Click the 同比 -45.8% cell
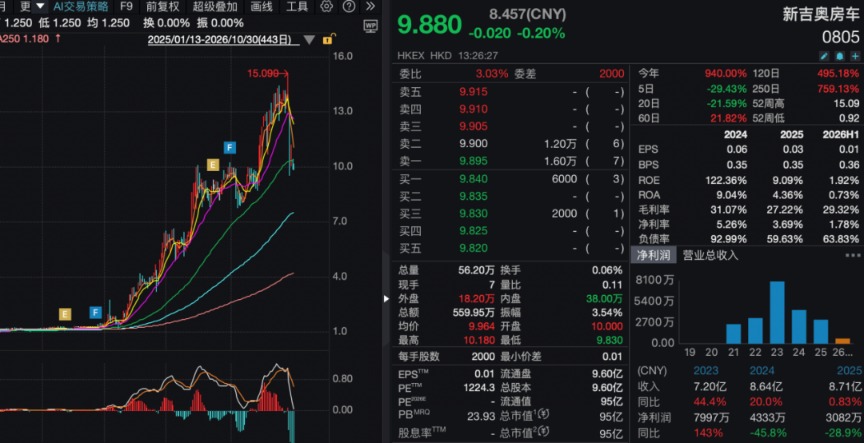This screenshot has height=443, width=864. coord(771,433)
